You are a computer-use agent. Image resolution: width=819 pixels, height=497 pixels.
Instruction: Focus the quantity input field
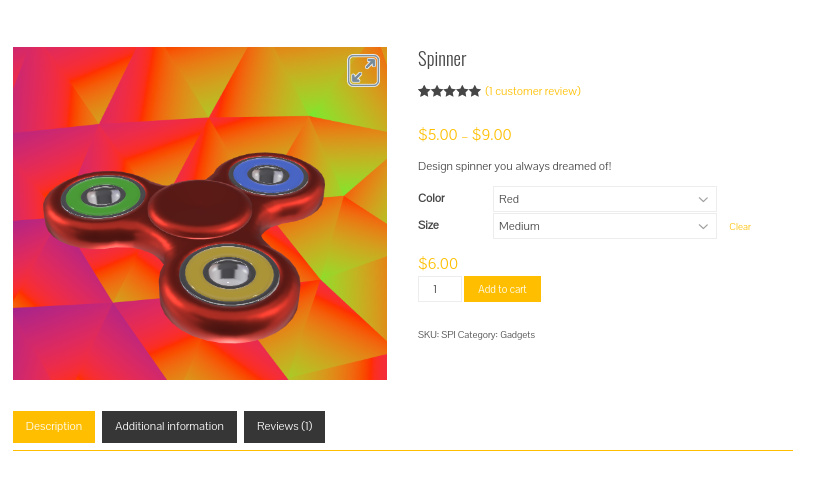tap(439, 289)
